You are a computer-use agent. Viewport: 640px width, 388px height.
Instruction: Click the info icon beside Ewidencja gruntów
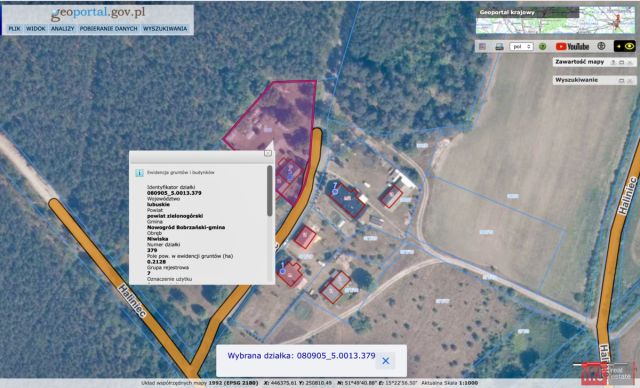[x=139, y=173]
